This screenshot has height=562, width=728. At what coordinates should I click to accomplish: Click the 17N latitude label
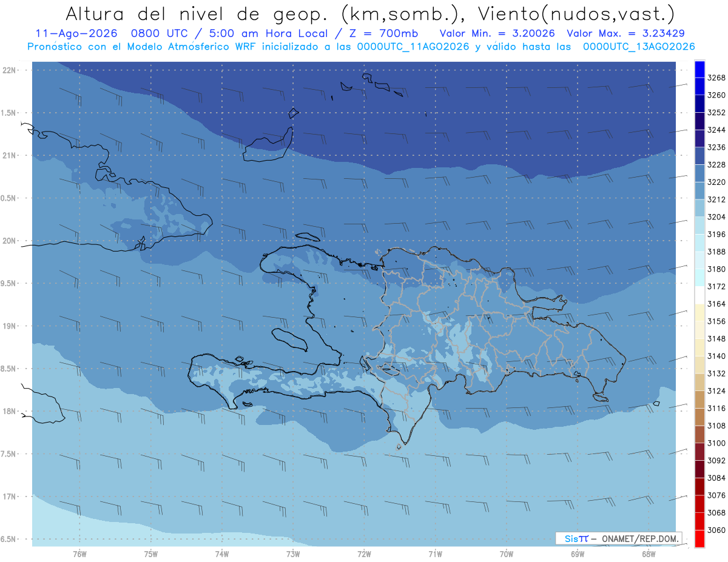[x=10, y=497]
